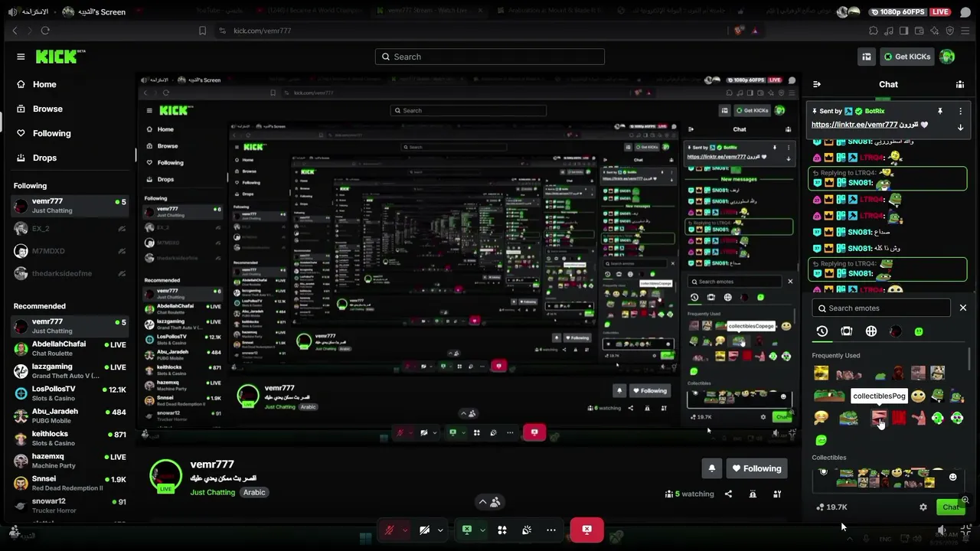Open the grid icon beside Get KICKs
Viewport: 980px width, 551px height.
coord(867,57)
